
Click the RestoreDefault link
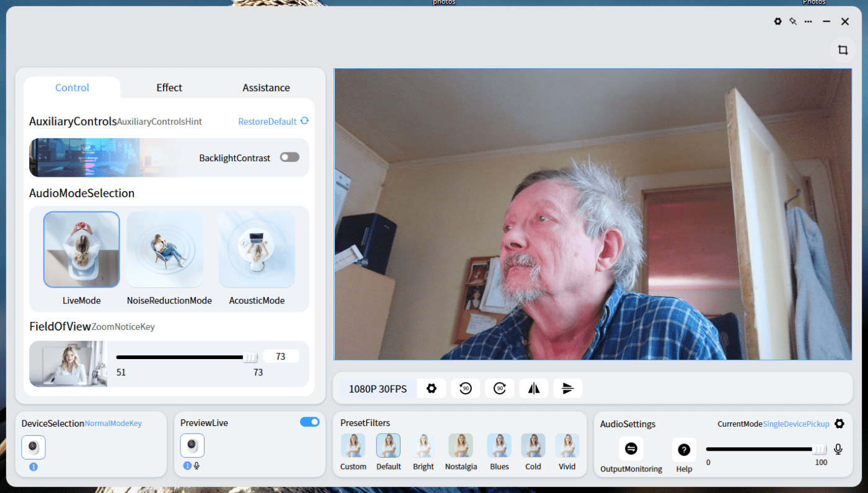pos(268,121)
